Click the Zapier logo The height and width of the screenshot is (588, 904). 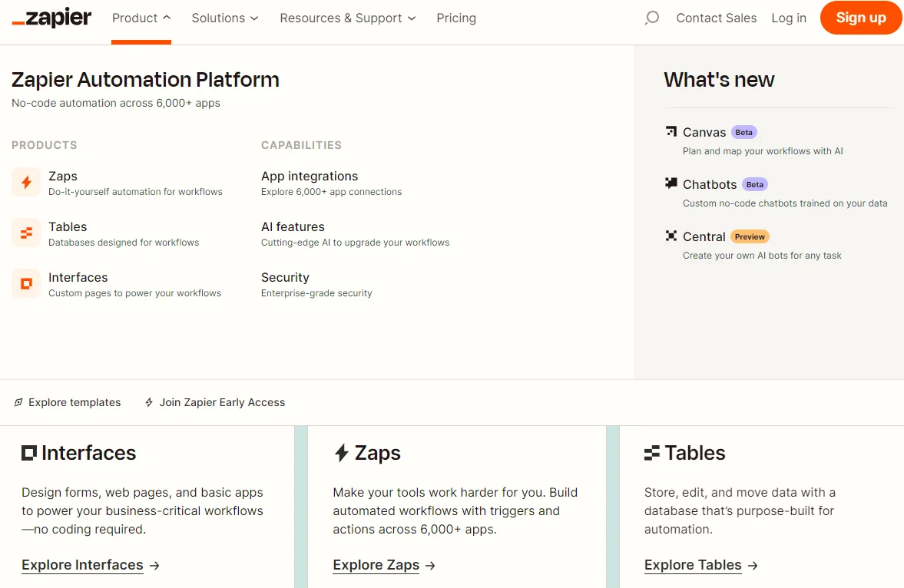pyautogui.click(x=51, y=18)
